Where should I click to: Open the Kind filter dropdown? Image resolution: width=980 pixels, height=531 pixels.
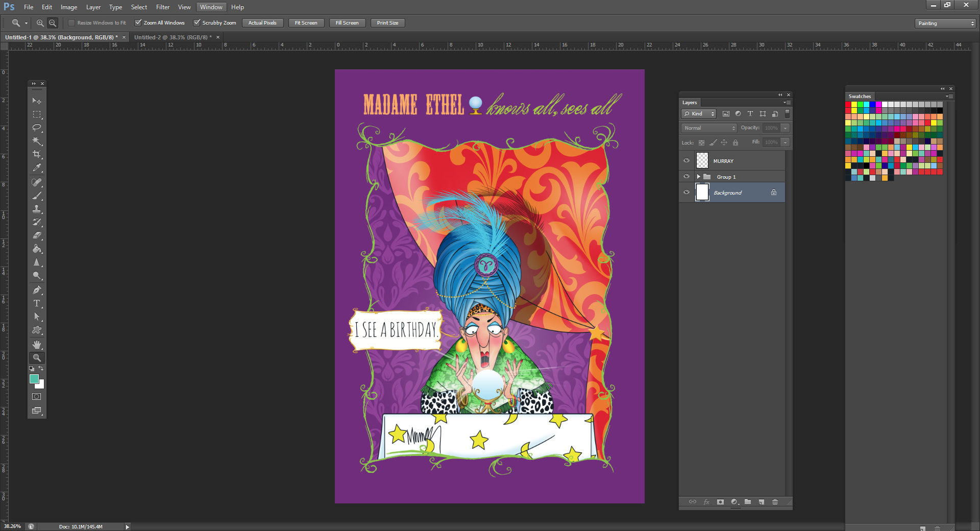click(x=699, y=114)
